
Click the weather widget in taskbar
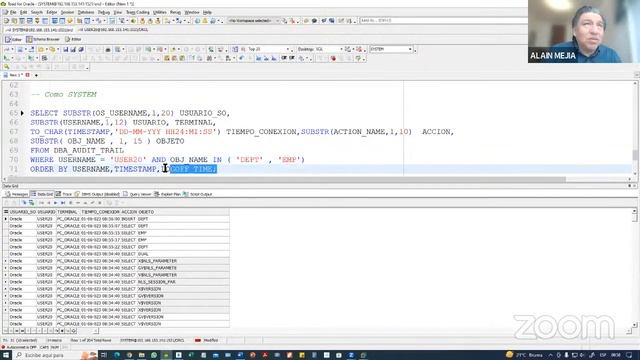pyautogui.click(x=524, y=355)
